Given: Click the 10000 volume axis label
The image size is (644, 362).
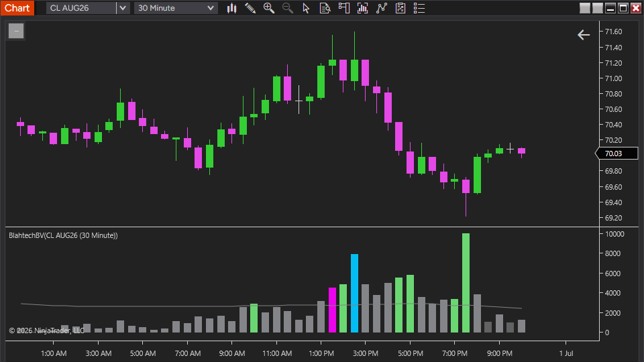Looking at the screenshot, I should click(614, 234).
